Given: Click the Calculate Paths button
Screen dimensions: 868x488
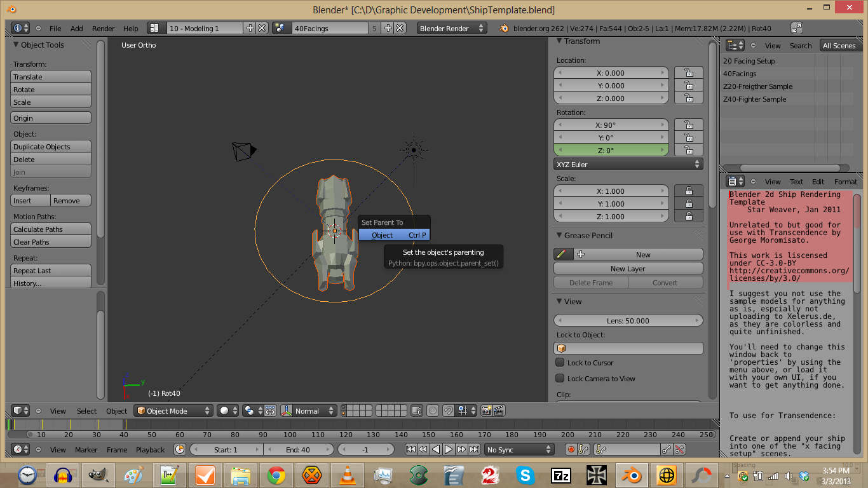Looking at the screenshot, I should click(51, 229).
